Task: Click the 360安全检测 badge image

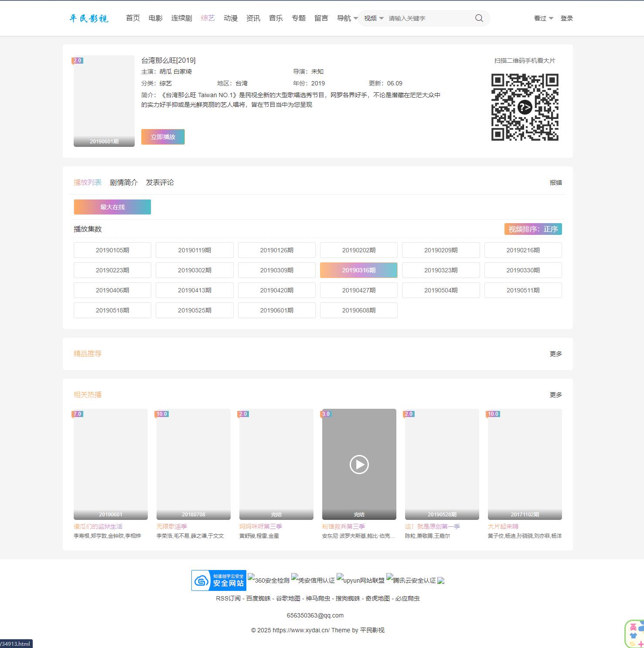Action: [x=269, y=580]
